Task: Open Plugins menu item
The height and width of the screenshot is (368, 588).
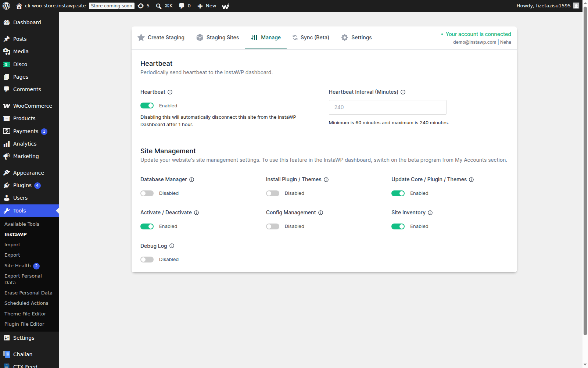Action: click(x=29, y=185)
